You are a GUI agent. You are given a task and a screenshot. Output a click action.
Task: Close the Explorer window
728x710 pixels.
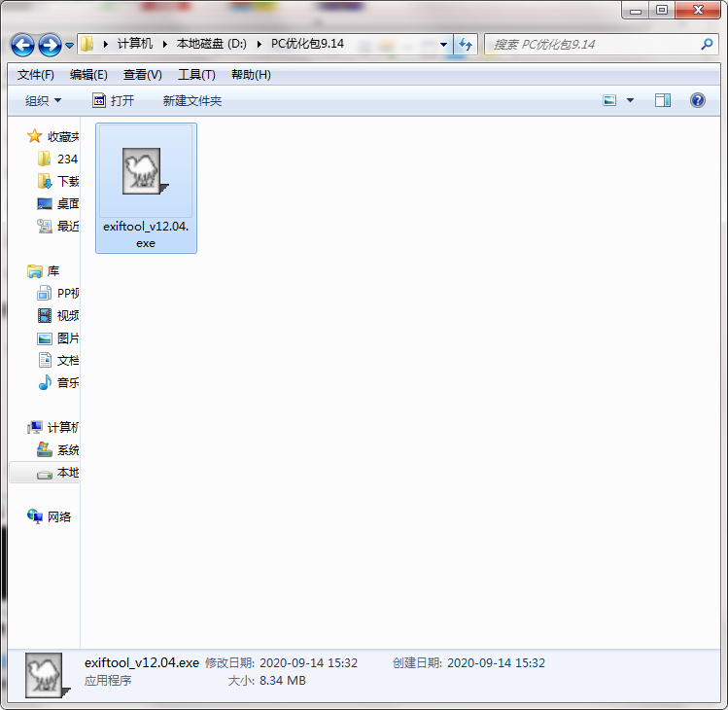pos(698,11)
